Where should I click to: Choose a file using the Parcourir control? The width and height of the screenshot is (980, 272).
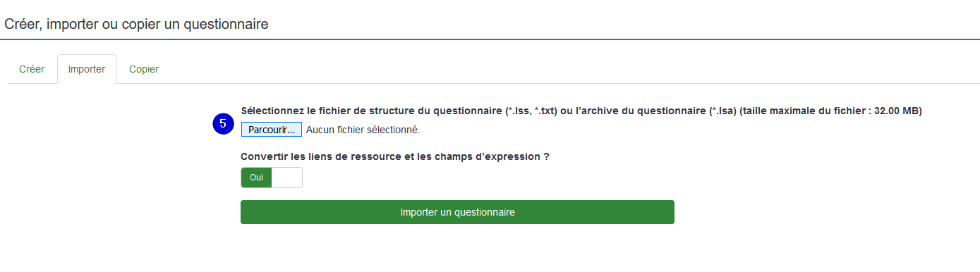point(272,130)
